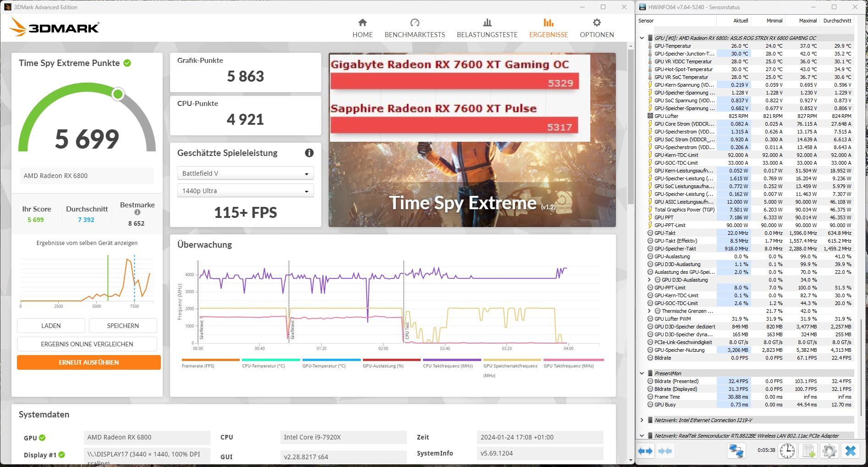Screen dimensions: 868x467
Task: Click HWiNFO collapse layout arrows icon
Action: [x=665, y=451]
